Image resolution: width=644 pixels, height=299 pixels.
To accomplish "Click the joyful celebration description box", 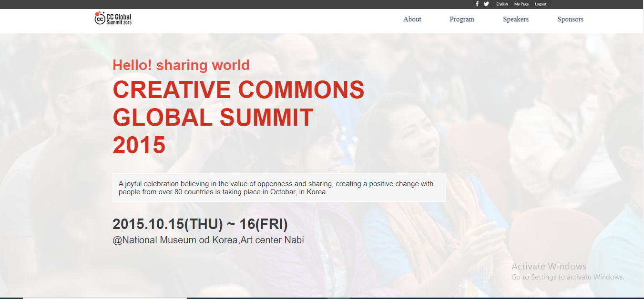I will coord(279,188).
